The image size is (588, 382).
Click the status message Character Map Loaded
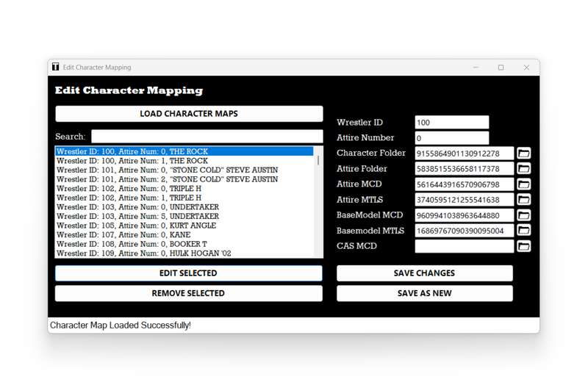click(121, 325)
